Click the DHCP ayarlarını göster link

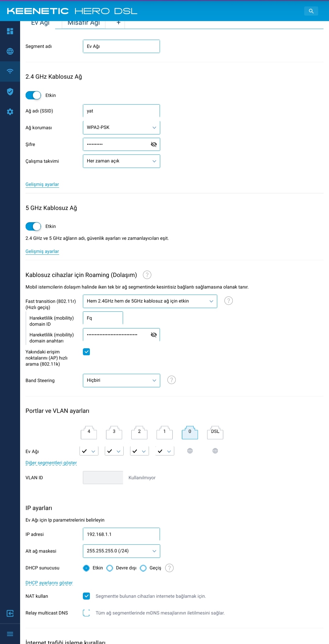(x=49, y=583)
